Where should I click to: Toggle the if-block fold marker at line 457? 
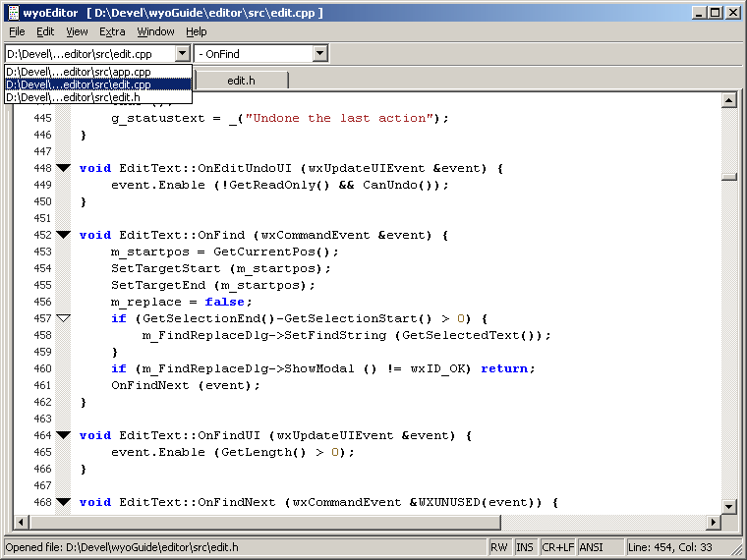click(64, 318)
